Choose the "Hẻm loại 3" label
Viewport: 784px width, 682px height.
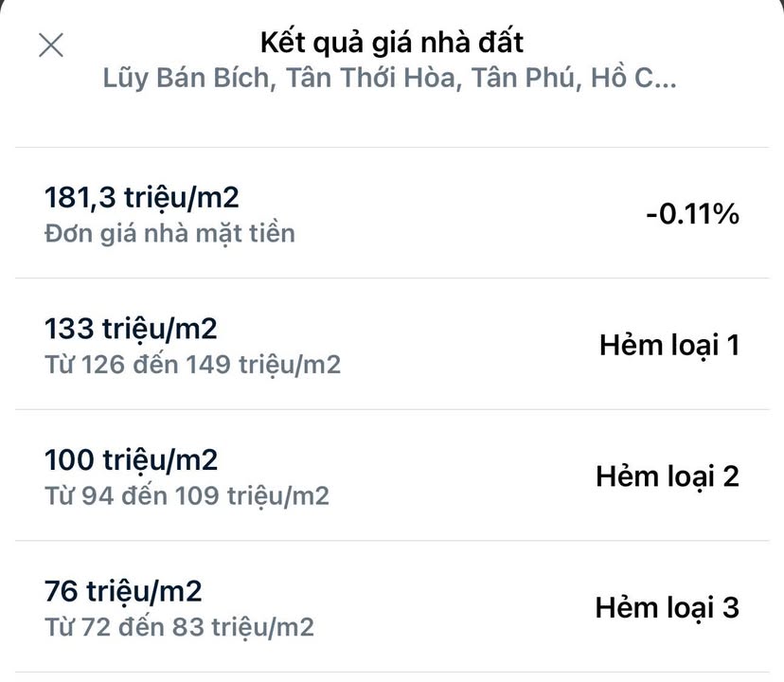click(x=667, y=607)
